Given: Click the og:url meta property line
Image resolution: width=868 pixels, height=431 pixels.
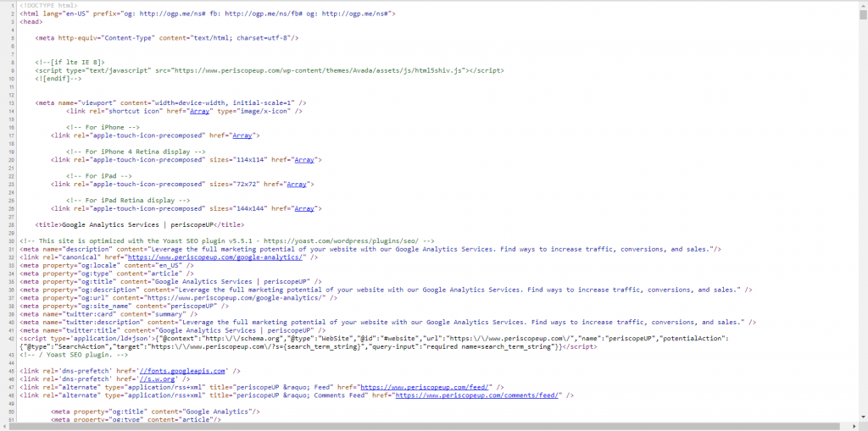Looking at the screenshot, I should click(x=178, y=298).
